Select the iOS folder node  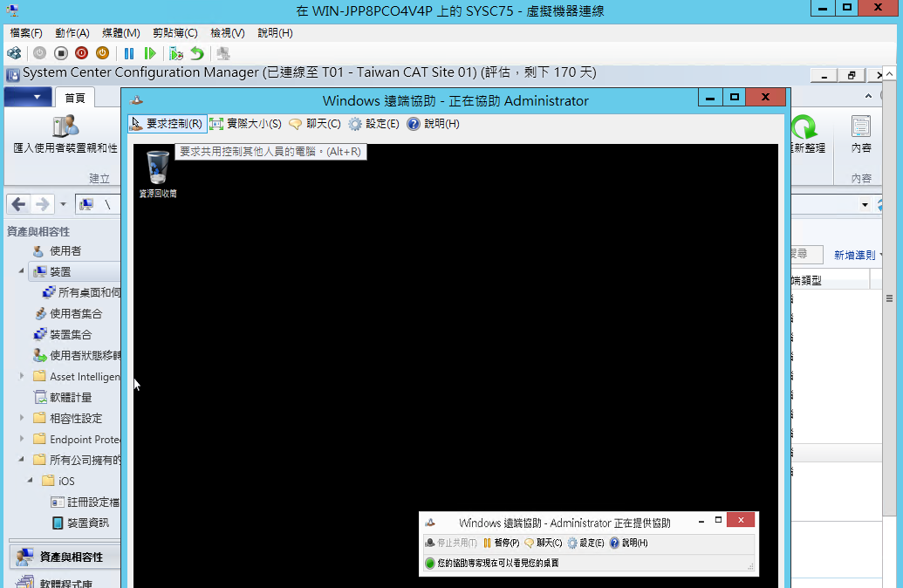58,481
